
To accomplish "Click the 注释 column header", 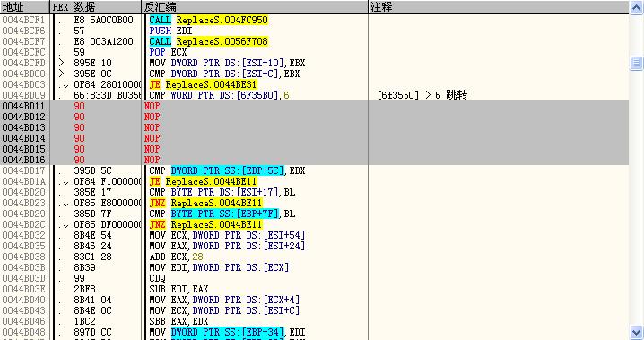I will click(499, 7).
